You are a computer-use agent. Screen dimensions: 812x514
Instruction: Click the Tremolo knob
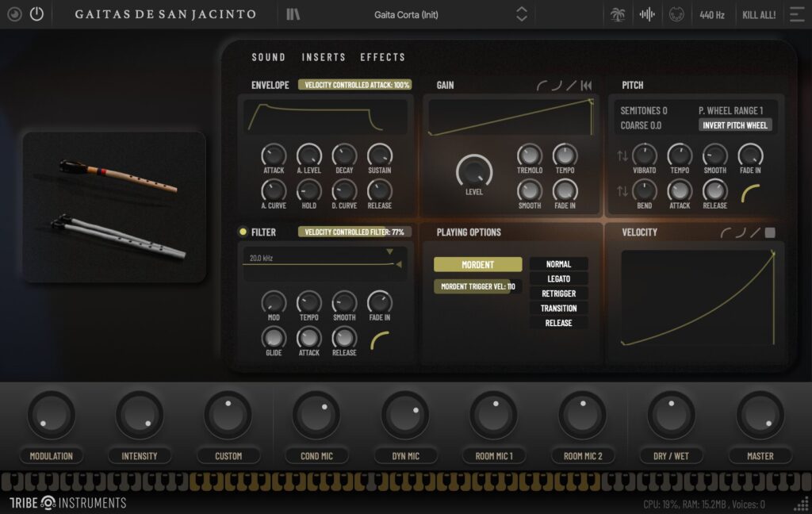[529, 155]
